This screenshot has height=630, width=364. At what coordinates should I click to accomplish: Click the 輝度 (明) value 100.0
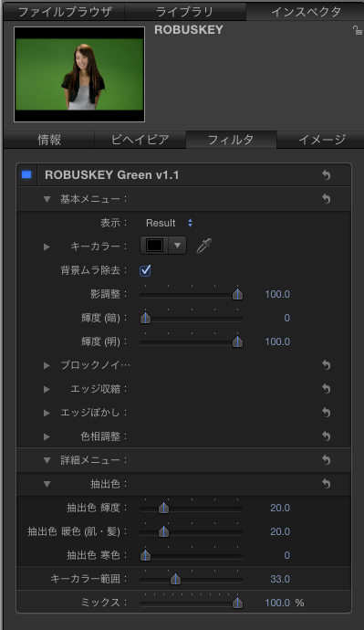pos(277,341)
